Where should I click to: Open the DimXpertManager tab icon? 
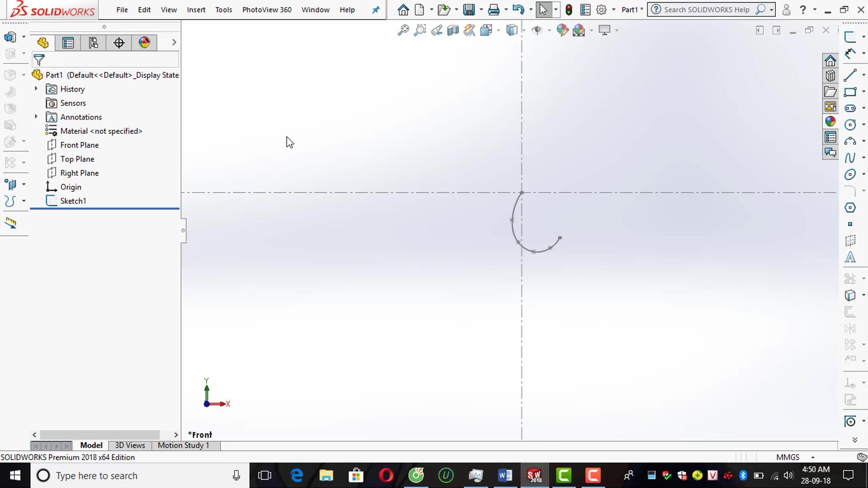[x=119, y=43]
